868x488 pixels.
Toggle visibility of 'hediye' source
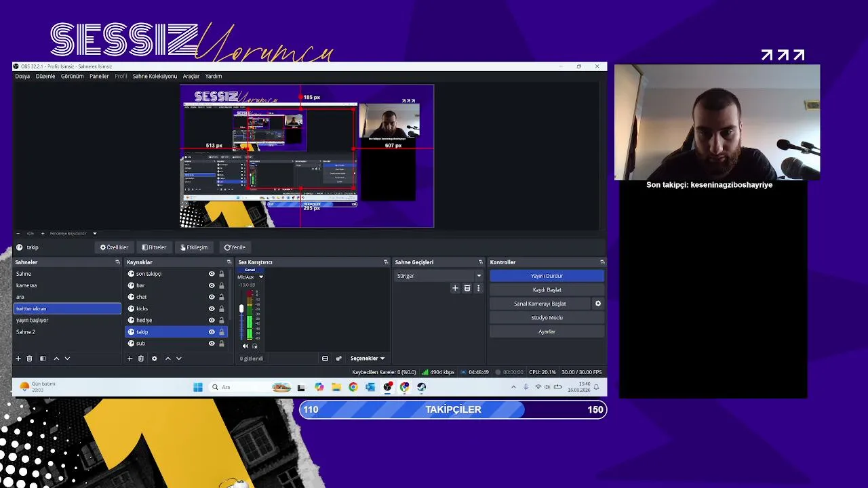212,320
